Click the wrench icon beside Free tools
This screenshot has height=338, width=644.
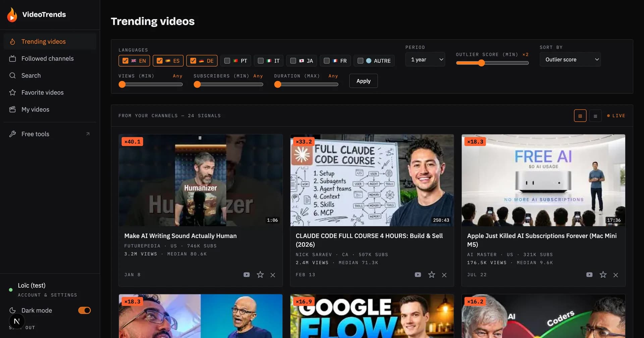[x=12, y=134]
